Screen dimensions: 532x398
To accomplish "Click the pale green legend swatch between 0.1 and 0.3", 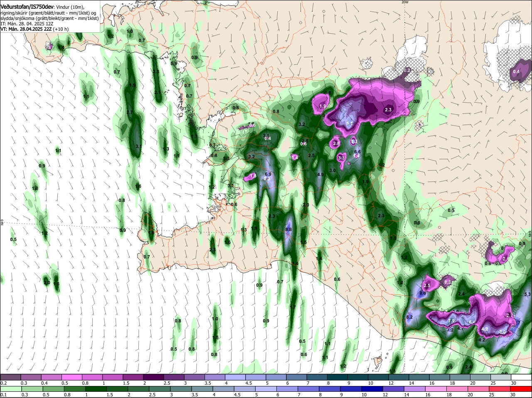I will point(11,388).
